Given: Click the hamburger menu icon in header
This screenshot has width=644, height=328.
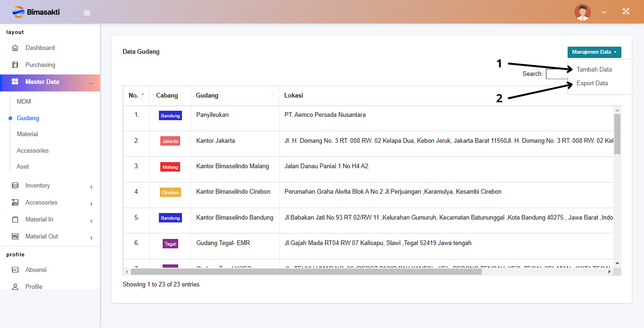Looking at the screenshot, I should pos(87,13).
